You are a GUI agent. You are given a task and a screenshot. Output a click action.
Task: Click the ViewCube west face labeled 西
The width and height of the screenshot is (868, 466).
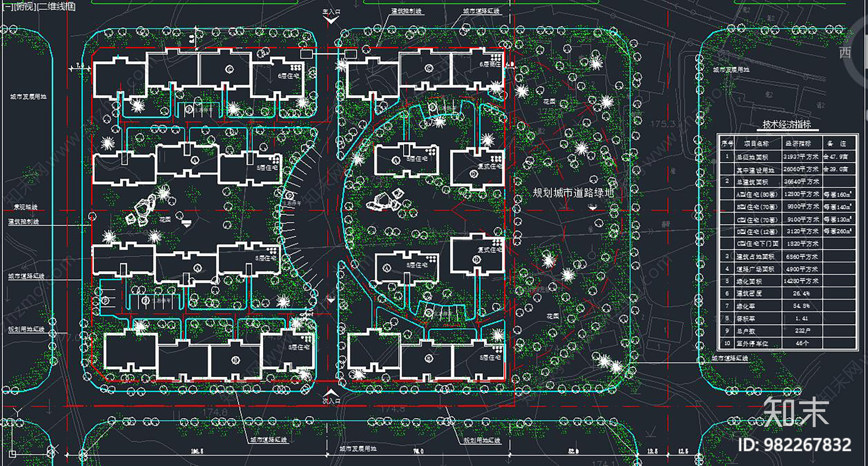(845, 53)
